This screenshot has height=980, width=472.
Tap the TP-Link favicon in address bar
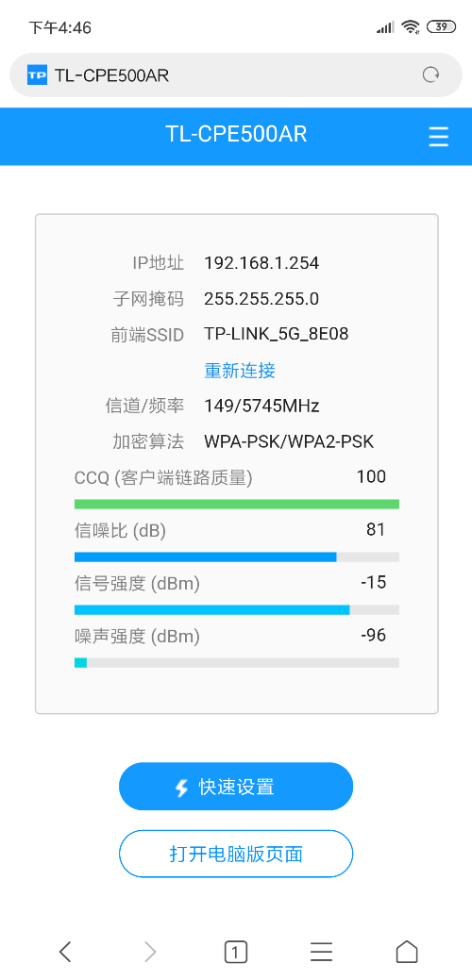(37, 75)
